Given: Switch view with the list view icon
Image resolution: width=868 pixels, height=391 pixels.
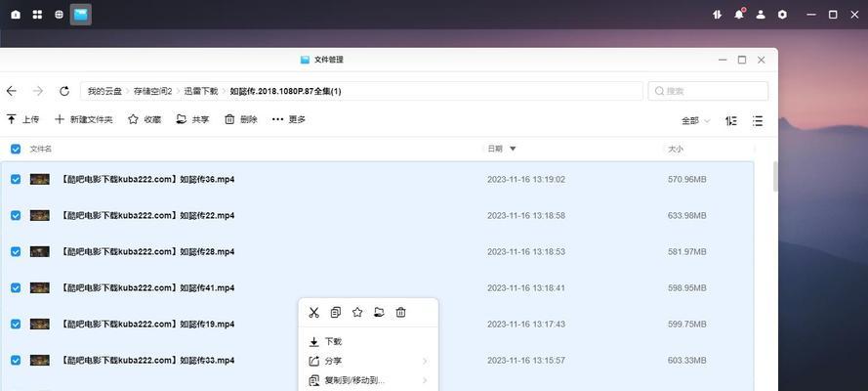Looking at the screenshot, I should coord(758,121).
